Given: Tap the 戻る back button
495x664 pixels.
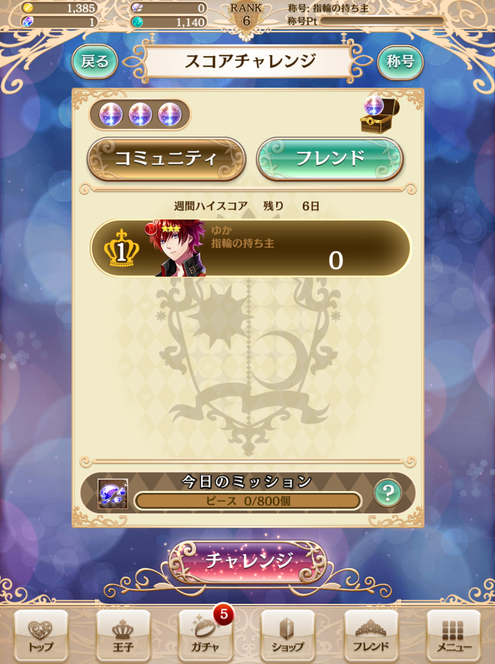Looking at the screenshot, I should tap(95, 62).
